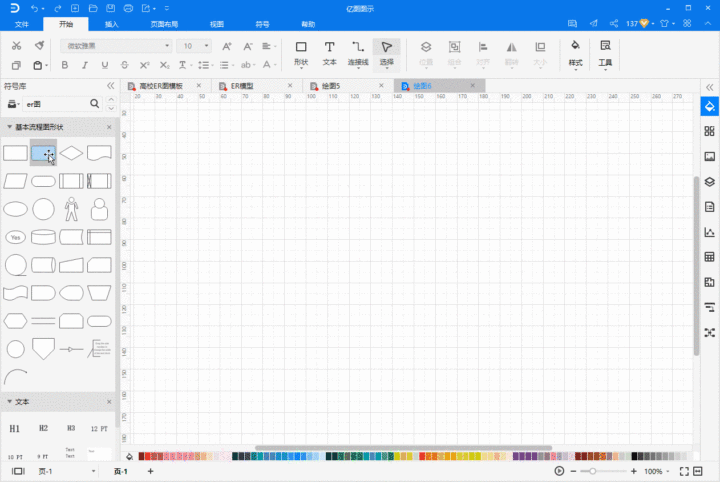Open the text alignment dropdown
Screen dimensions: 720x482
point(269,46)
